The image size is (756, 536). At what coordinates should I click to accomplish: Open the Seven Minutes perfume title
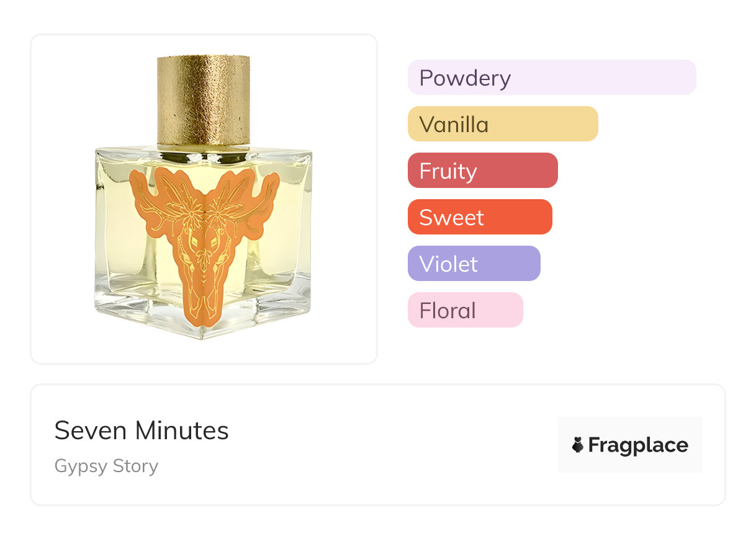(142, 431)
